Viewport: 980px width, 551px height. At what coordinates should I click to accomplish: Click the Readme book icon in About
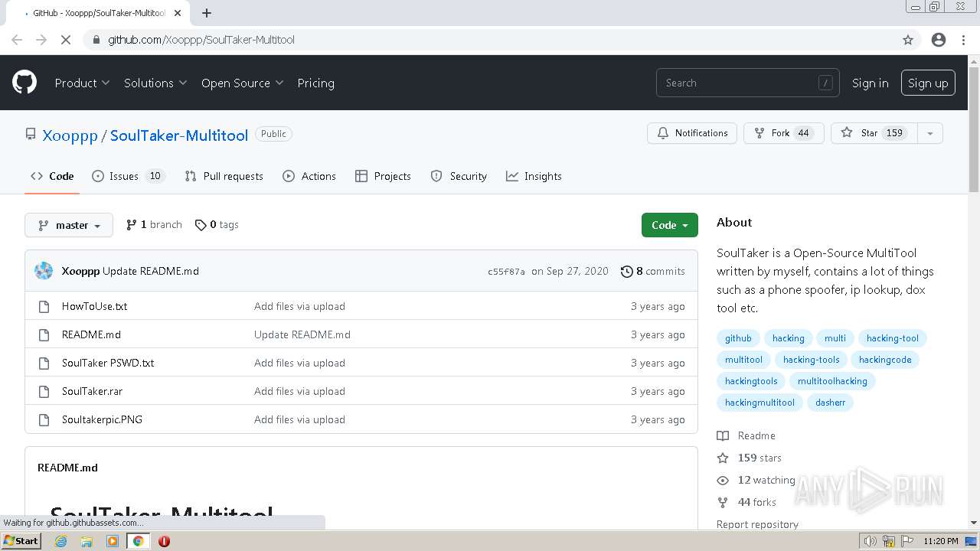723,435
